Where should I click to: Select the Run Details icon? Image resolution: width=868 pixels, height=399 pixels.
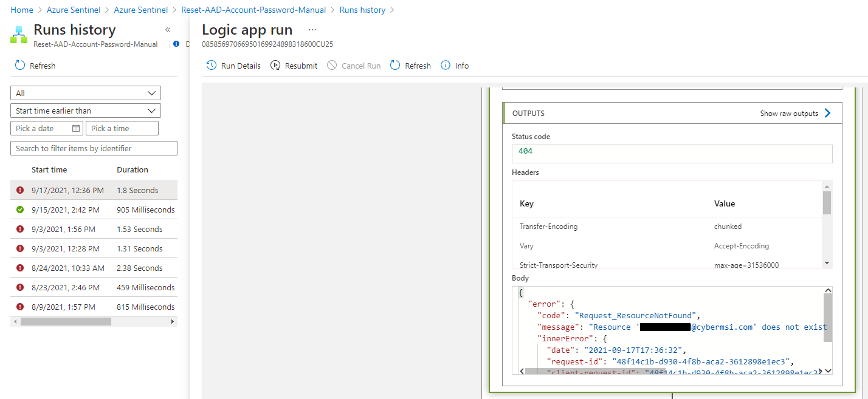click(x=212, y=65)
